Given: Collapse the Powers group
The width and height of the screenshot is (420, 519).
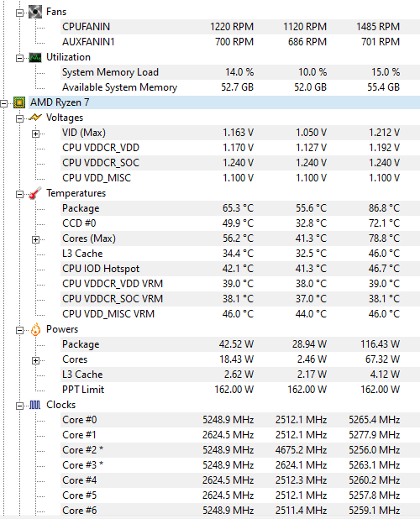Looking at the screenshot, I should point(20,330).
